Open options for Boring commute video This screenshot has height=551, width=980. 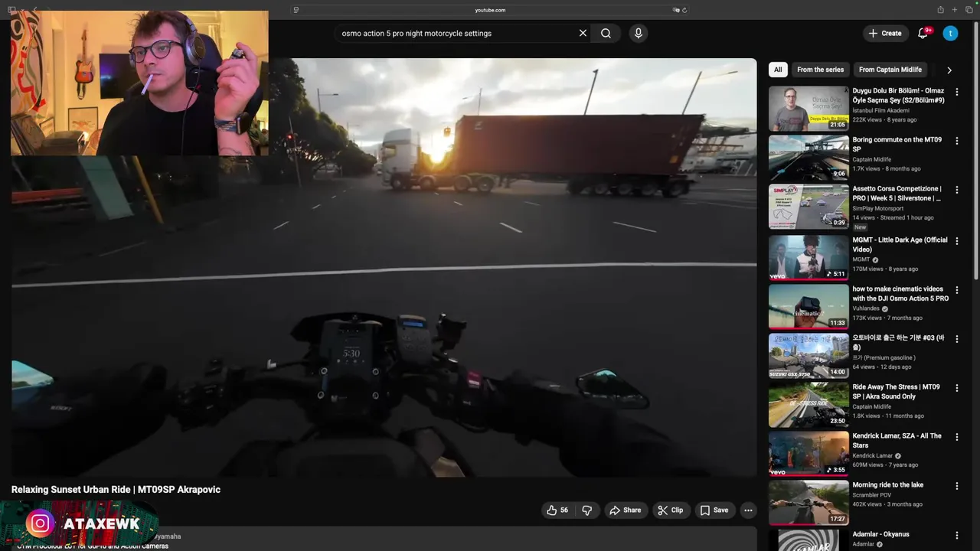click(956, 141)
